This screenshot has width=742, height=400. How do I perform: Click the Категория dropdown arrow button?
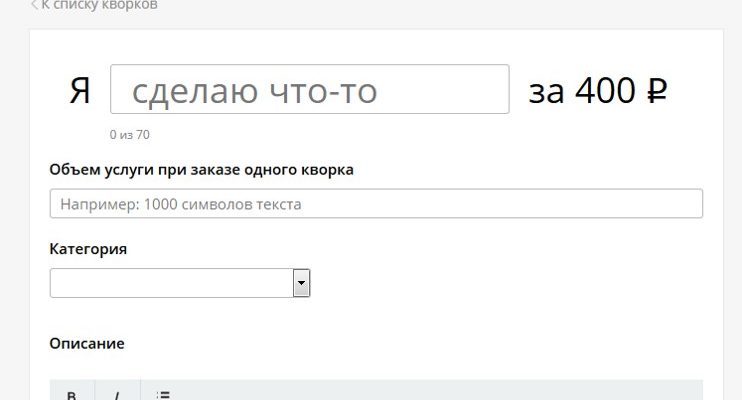coord(301,283)
